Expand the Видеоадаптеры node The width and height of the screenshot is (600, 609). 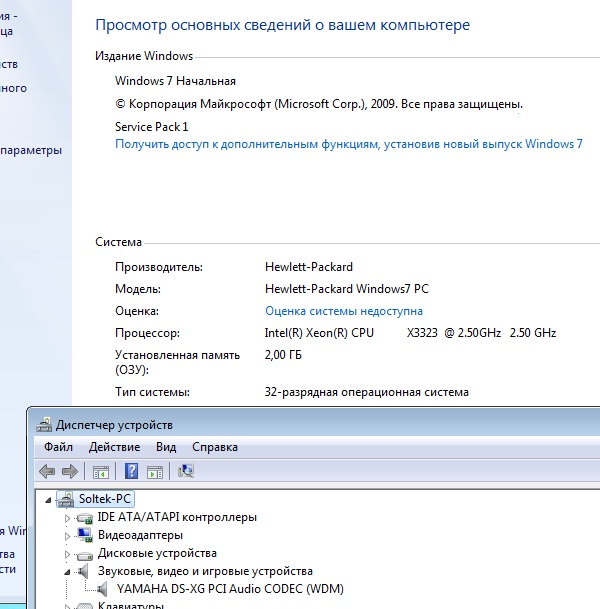(67, 536)
